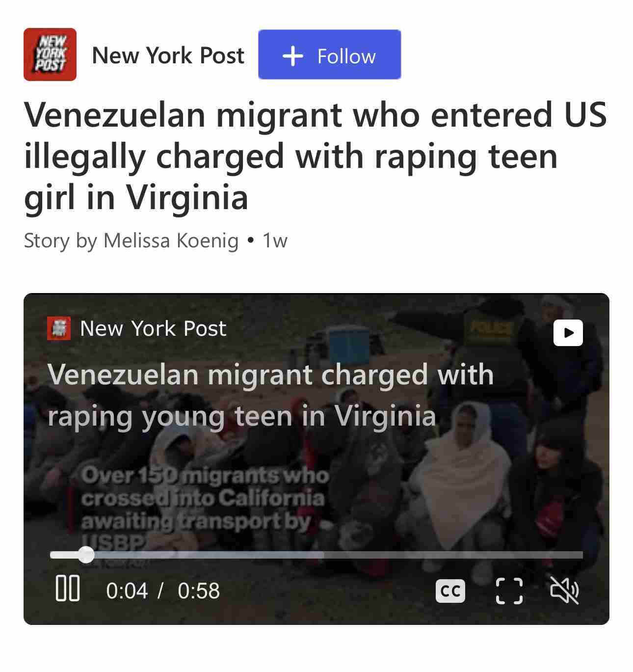Click the 0:04 elapsed time display
This screenshot has height=672, width=633.
[127, 591]
